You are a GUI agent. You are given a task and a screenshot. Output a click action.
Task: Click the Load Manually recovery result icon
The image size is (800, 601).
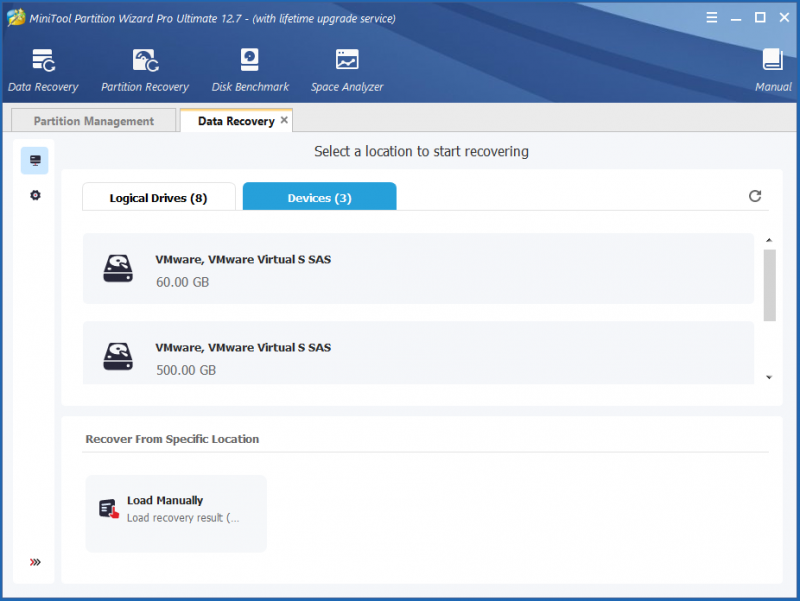(x=109, y=509)
